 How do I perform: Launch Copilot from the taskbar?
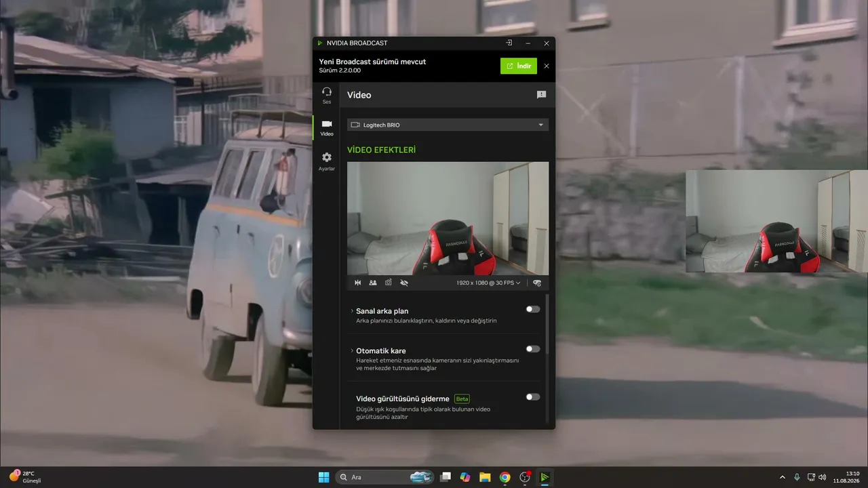tap(465, 477)
